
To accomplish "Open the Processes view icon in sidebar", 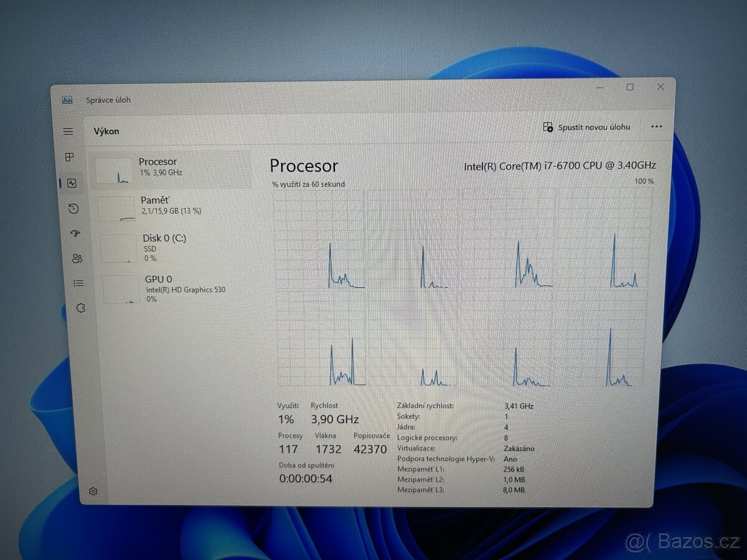I will click(x=70, y=157).
